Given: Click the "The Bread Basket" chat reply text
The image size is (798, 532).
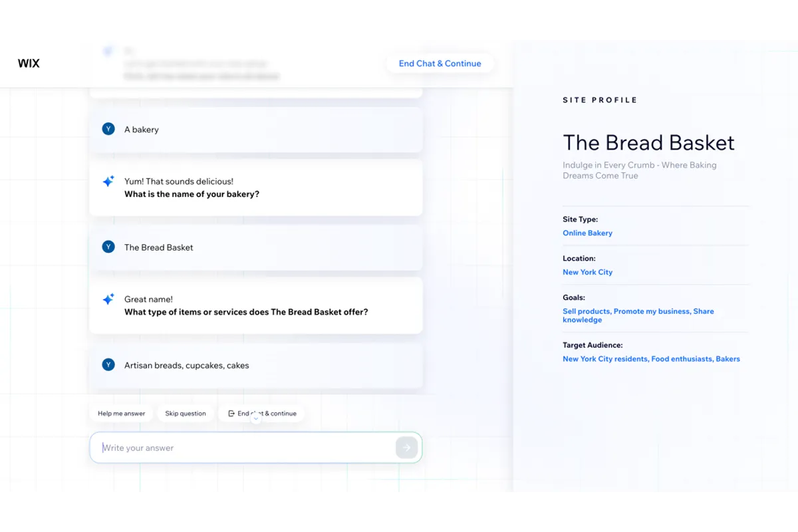Looking at the screenshot, I should 158,247.
